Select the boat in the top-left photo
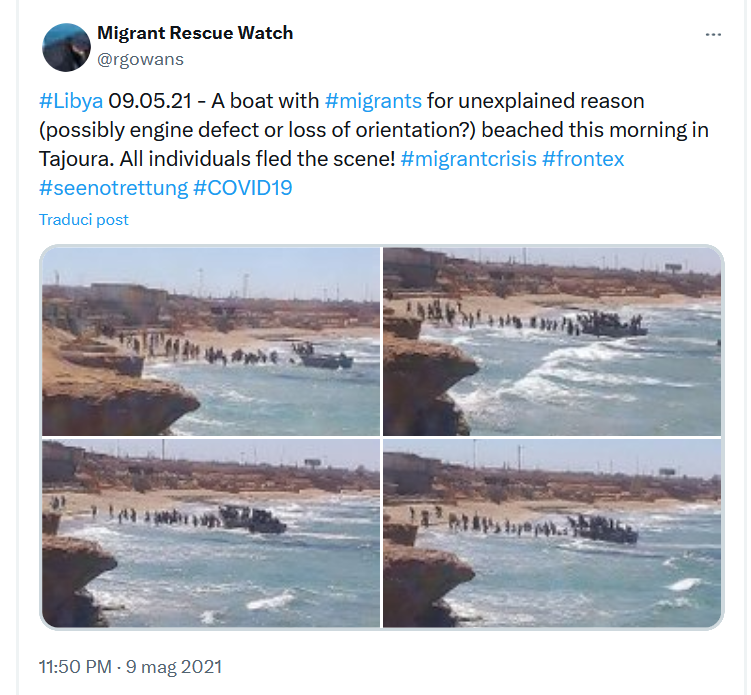This screenshot has width=751, height=695. pyautogui.click(x=326, y=357)
